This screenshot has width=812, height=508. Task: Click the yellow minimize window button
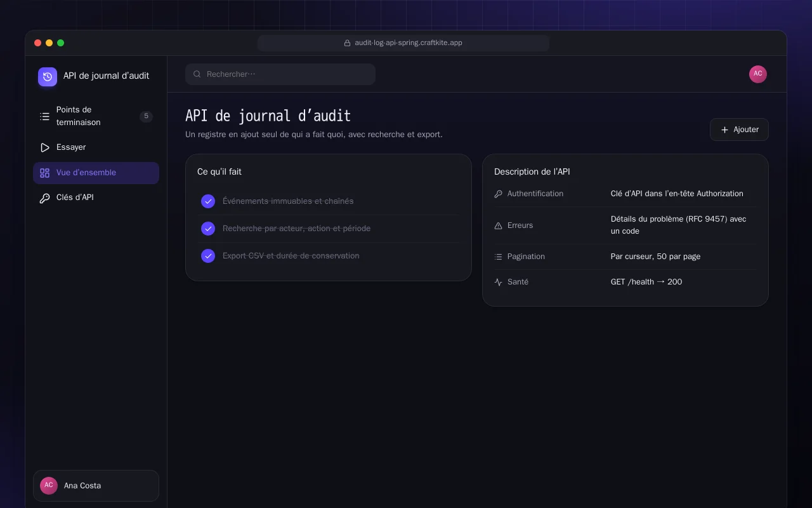[49, 43]
